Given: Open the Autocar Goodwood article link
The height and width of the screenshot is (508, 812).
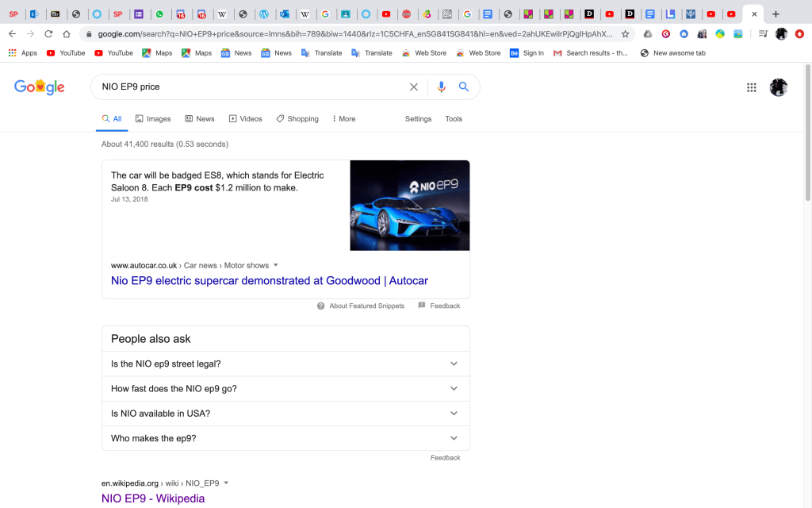Looking at the screenshot, I should (x=269, y=281).
